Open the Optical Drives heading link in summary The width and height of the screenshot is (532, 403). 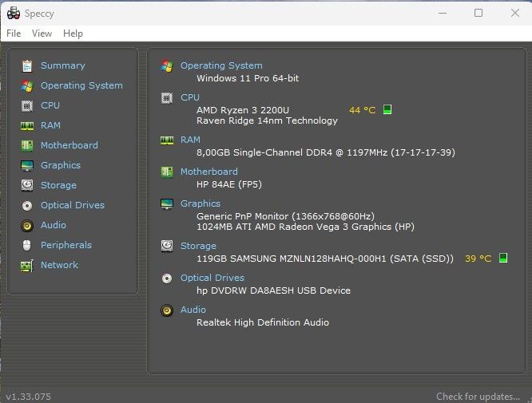pos(212,278)
